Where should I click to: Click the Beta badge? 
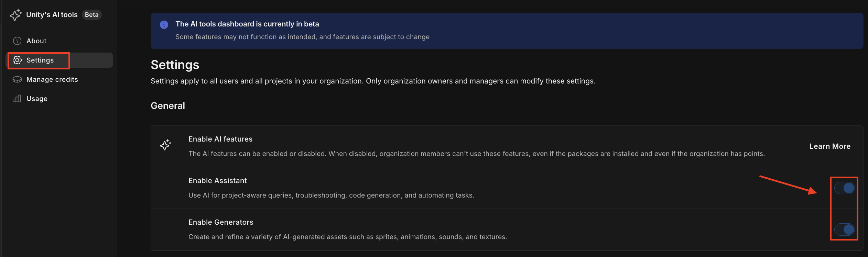[x=92, y=15]
